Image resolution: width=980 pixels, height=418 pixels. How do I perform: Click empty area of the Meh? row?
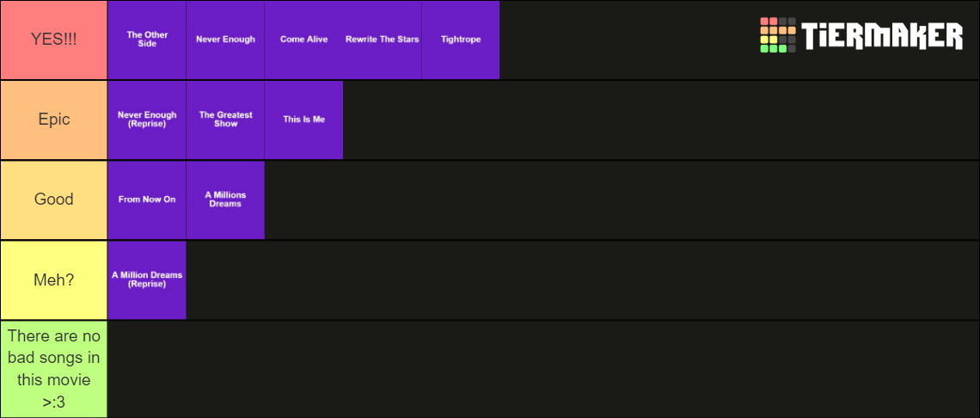click(x=583, y=280)
